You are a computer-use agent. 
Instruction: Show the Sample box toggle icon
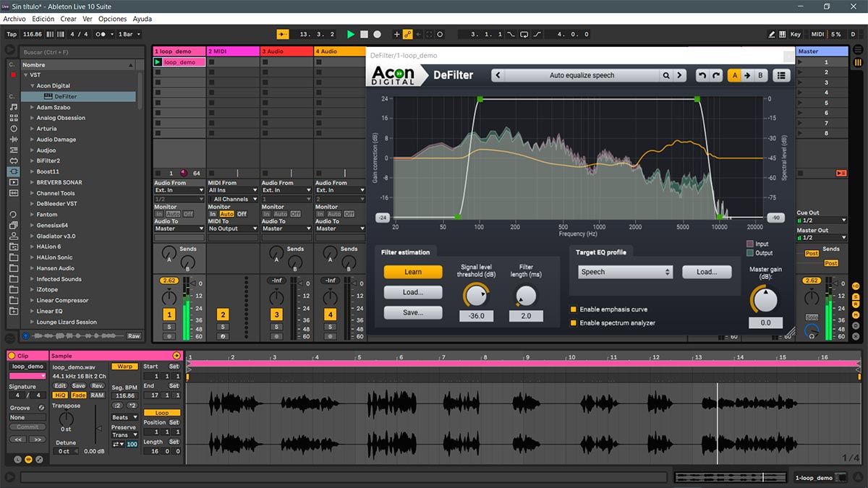(30, 459)
